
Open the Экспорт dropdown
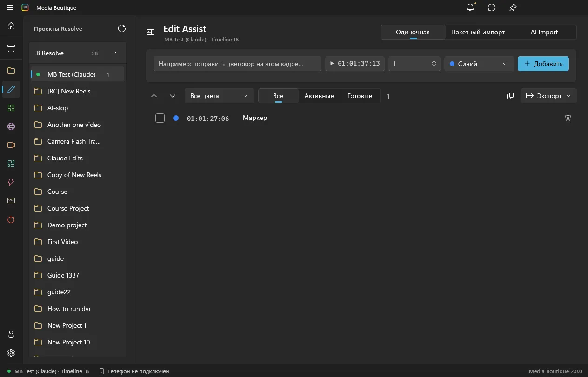coord(548,96)
